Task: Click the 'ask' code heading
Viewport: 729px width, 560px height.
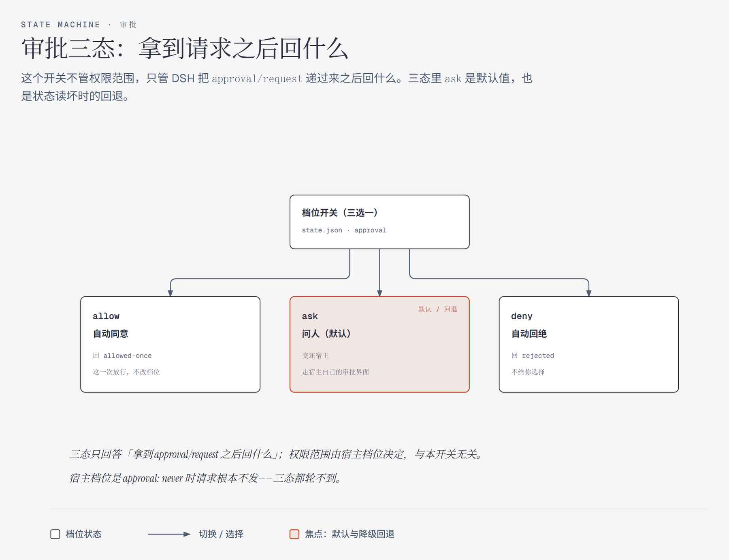Action: pyautogui.click(x=310, y=316)
